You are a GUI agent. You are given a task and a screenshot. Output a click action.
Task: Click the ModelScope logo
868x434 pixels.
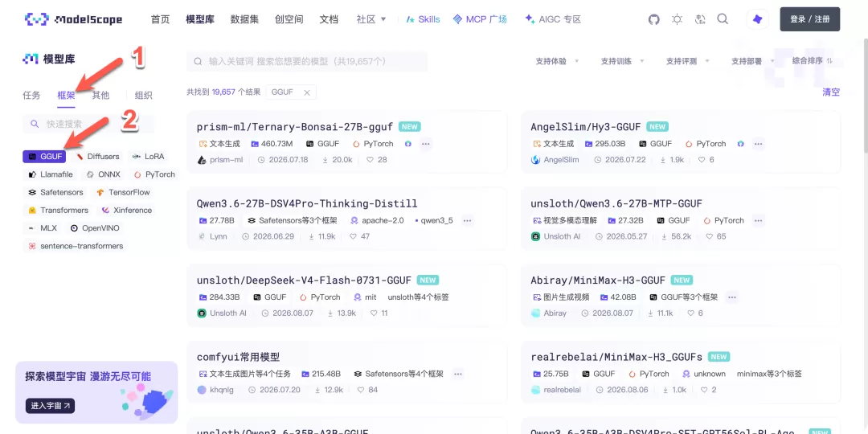[74, 19]
